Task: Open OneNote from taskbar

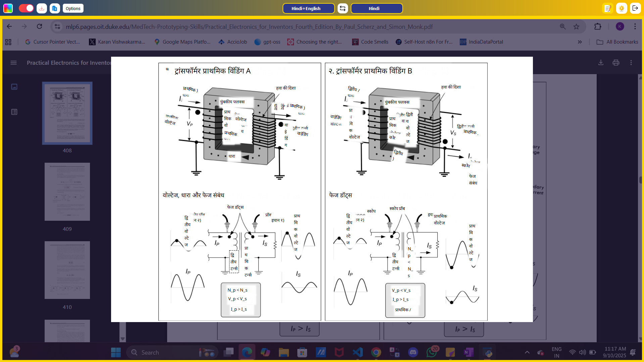Action: click(468, 352)
